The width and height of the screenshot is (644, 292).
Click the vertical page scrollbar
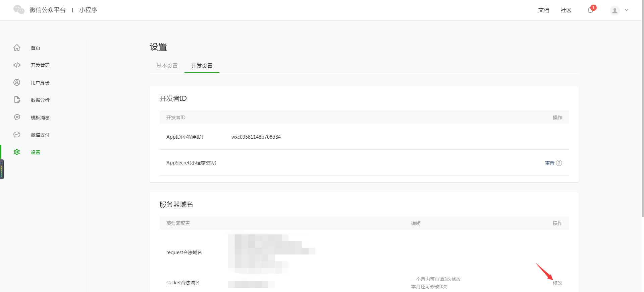pyautogui.click(x=643, y=109)
